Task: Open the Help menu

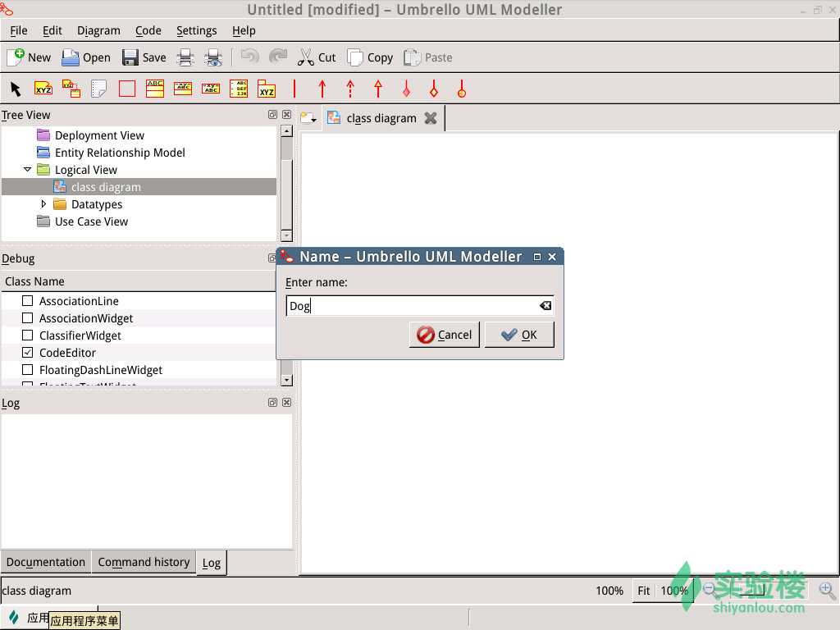Action: tap(244, 30)
